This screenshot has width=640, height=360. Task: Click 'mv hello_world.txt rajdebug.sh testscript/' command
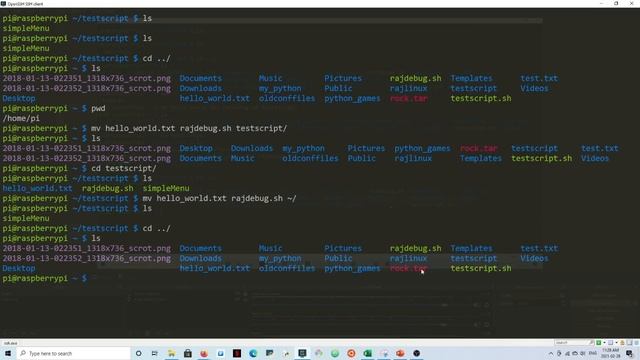pyautogui.click(x=189, y=129)
